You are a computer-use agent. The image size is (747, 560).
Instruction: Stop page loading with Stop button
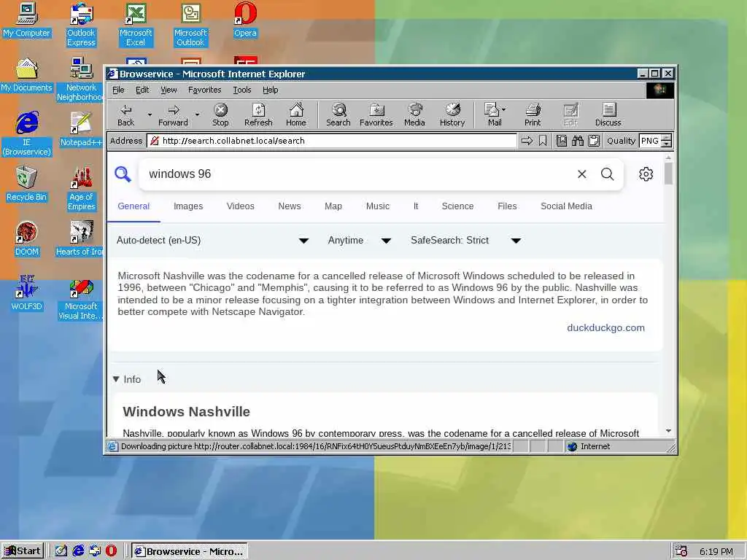(x=220, y=114)
